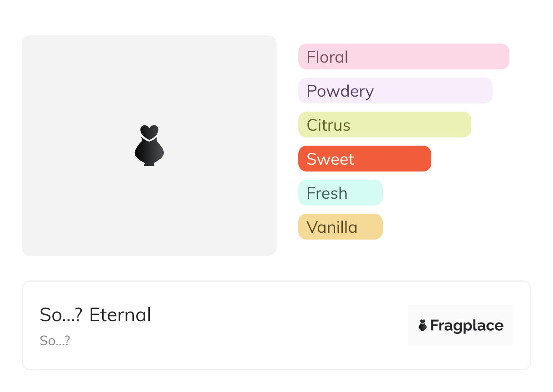This screenshot has height=392, width=553.
Task: Click the Vanilla text label
Action: click(332, 227)
